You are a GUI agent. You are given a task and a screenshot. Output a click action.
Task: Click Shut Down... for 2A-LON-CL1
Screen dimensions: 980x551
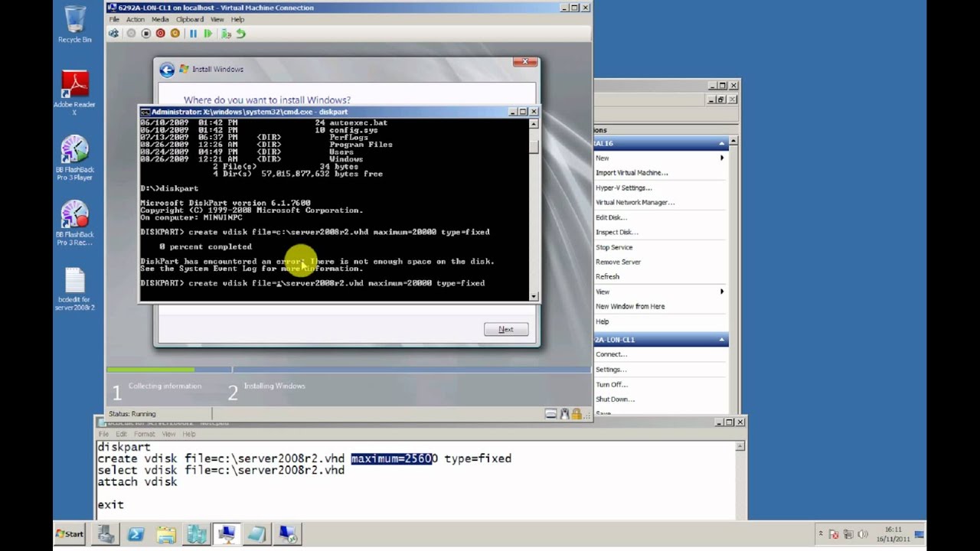point(615,399)
